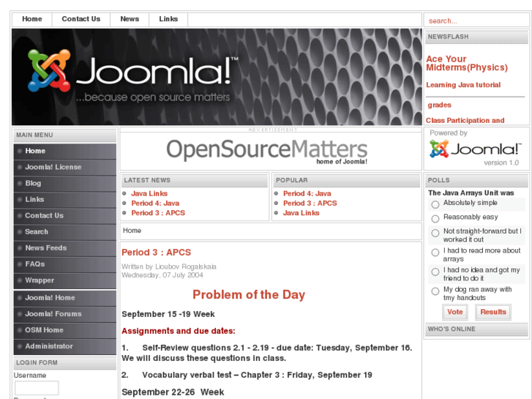532x399 pixels.
Task: Open 'Ace Your Midterms(Physics)' newsflash
Action: click(x=467, y=63)
